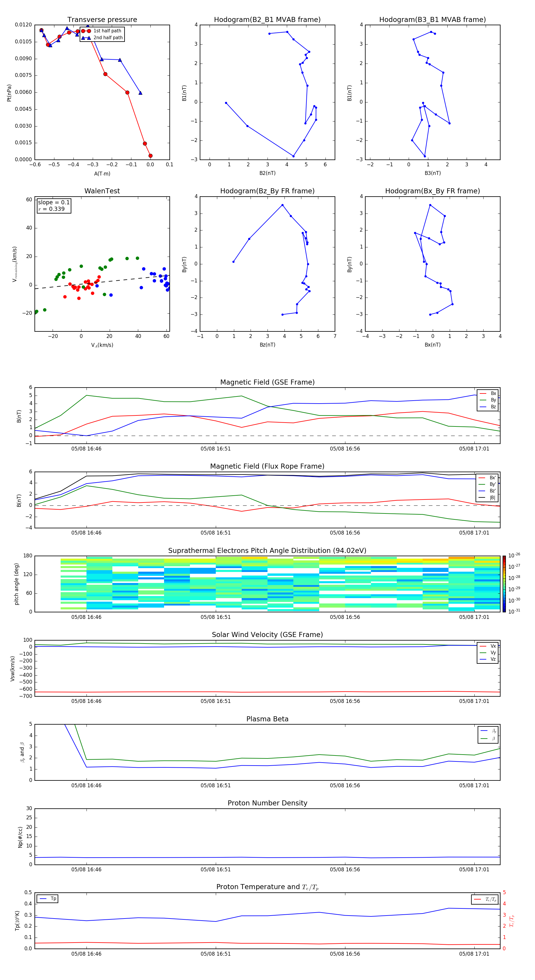Select the Bz legend entry in GSE panel
This screenshot has width=535, height=980.
[488, 407]
